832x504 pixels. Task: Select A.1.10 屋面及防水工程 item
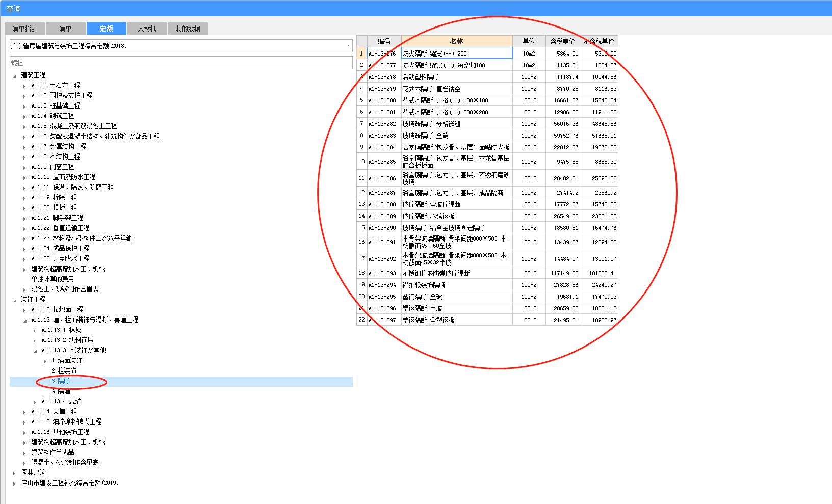pyautogui.click(x=63, y=177)
